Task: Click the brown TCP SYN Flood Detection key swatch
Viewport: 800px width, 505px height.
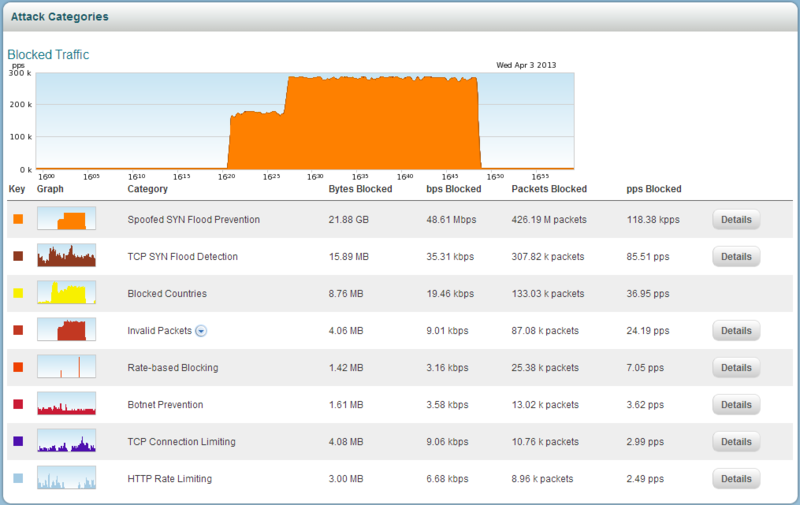Action: tap(18, 256)
